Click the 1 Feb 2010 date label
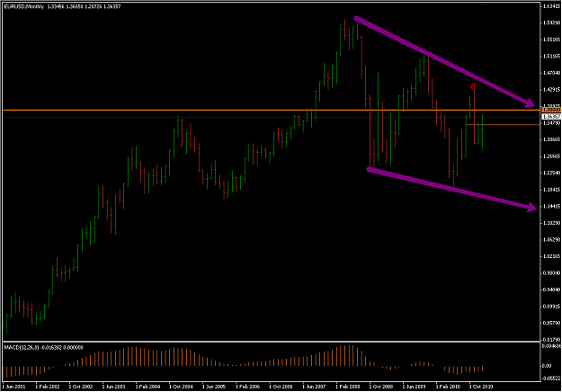 point(448,387)
